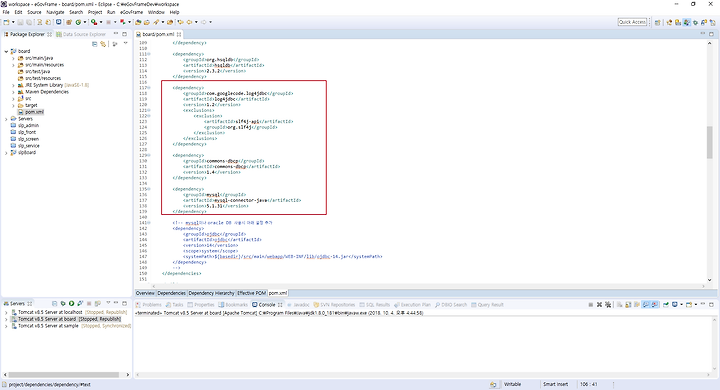Expand the Maven Dependencies node
Screen dimensions: 720x390
pyautogui.click(x=13, y=92)
